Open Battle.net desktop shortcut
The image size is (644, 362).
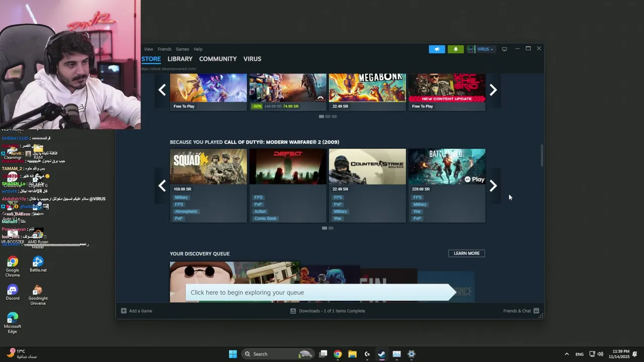coord(38,264)
